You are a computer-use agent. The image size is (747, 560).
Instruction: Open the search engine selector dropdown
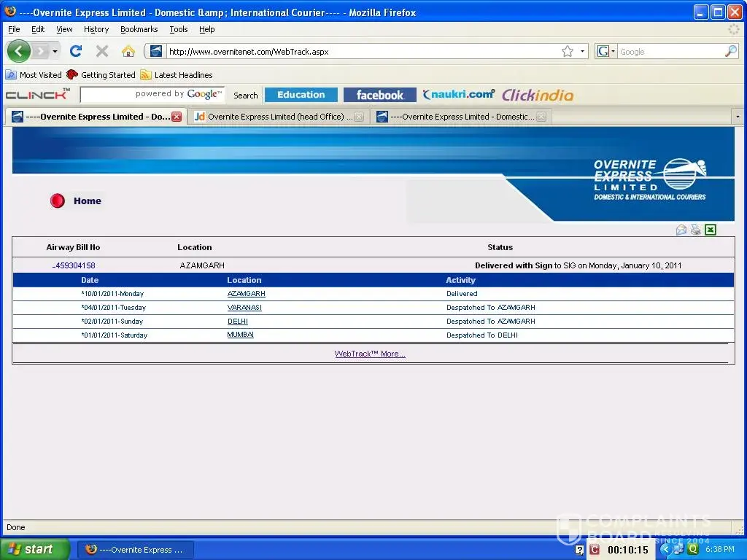(606, 52)
